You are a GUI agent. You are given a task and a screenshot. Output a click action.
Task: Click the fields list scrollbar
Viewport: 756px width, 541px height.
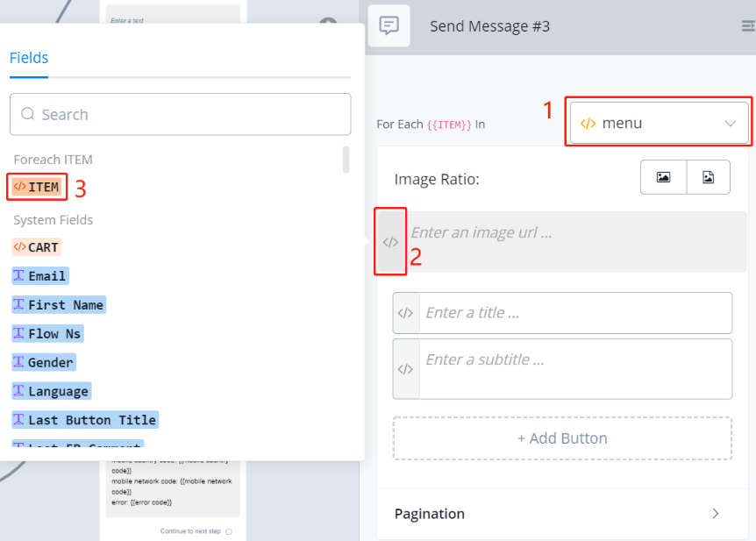(346, 160)
